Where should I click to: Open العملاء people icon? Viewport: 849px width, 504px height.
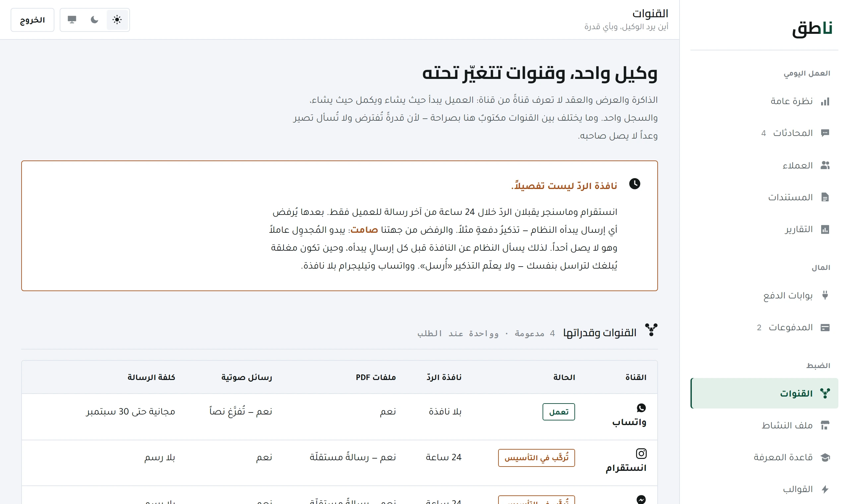tap(825, 165)
